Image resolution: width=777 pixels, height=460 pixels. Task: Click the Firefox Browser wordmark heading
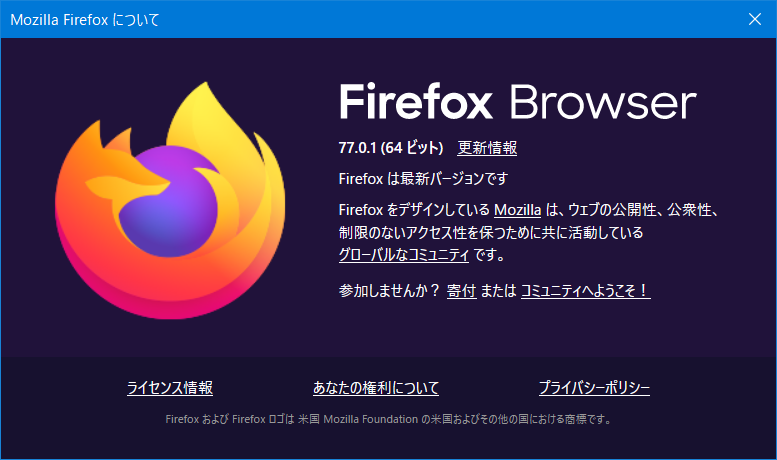point(518,102)
